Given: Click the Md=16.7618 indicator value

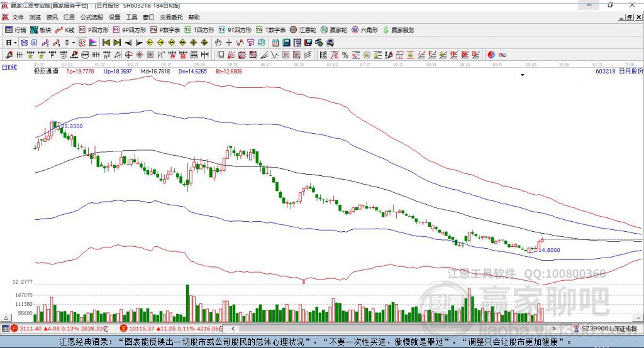Looking at the screenshot, I should tap(155, 72).
